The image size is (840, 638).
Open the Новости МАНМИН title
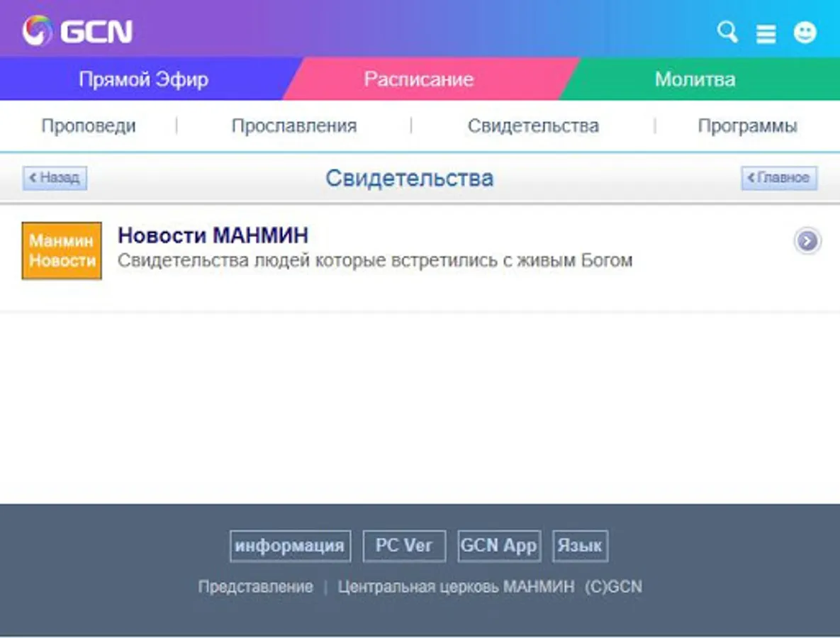(213, 235)
